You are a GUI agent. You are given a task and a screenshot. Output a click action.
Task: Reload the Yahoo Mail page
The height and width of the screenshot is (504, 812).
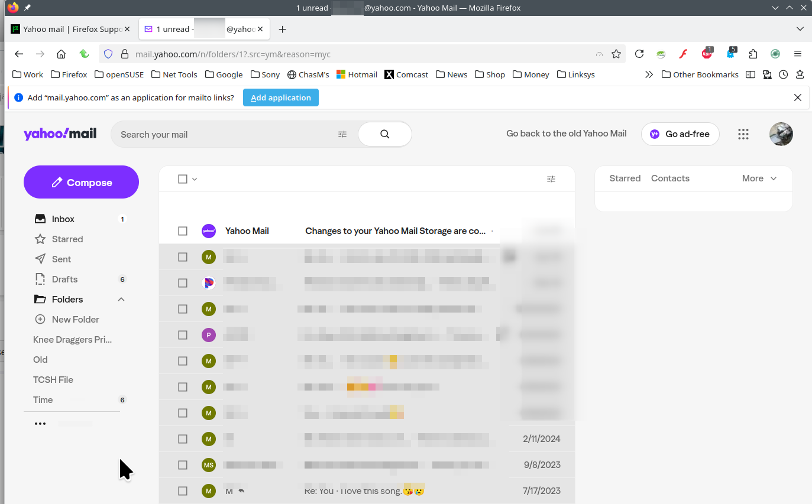pos(639,54)
